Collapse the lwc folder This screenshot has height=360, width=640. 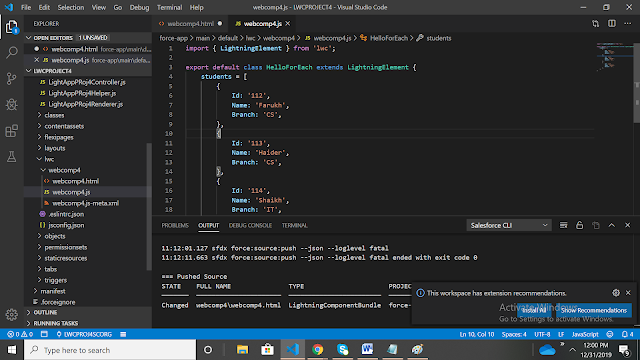click(49, 159)
